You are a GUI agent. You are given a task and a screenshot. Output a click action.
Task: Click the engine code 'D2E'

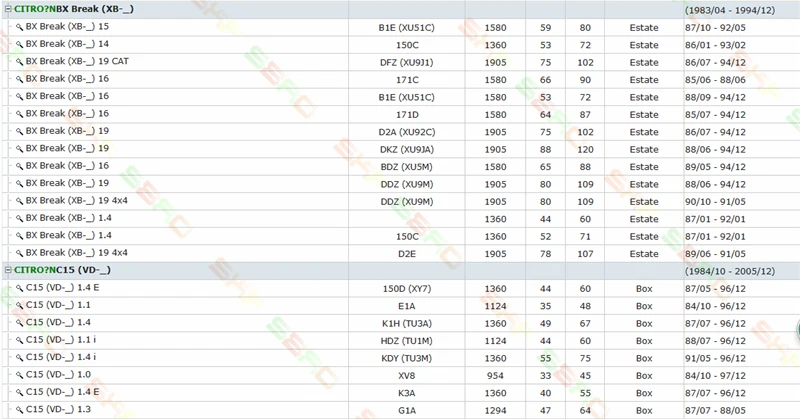pos(407,254)
